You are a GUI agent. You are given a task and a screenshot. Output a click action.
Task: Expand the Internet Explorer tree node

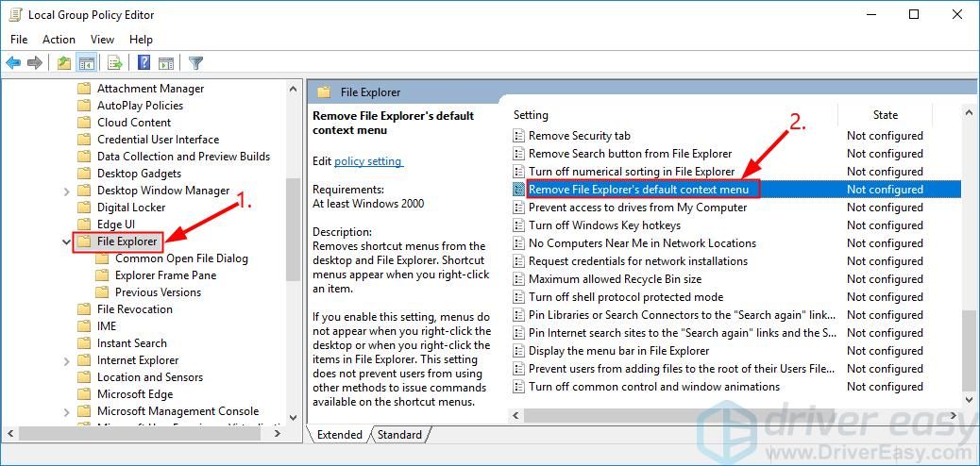coord(66,360)
